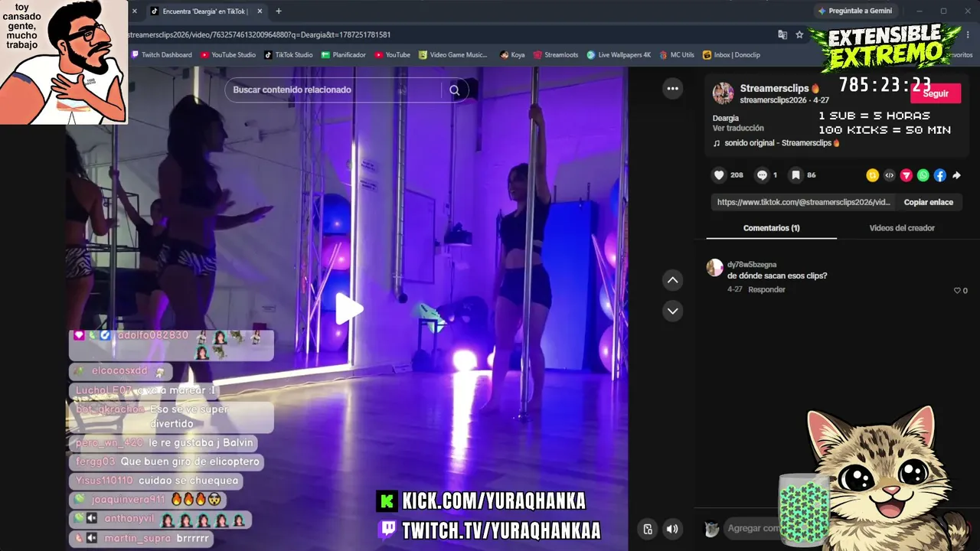980x551 pixels.
Task: Open the Inbox | Donoclip bookmark
Action: (731, 55)
